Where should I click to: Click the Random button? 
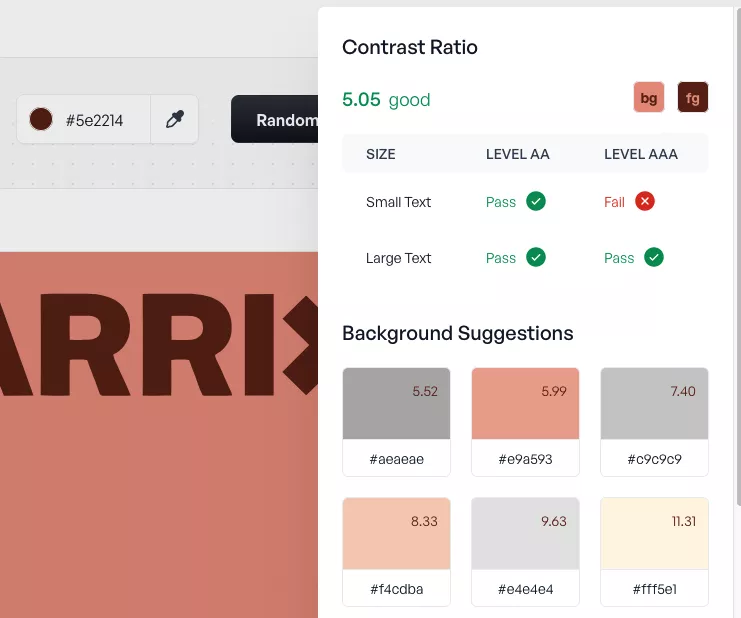coord(275,119)
